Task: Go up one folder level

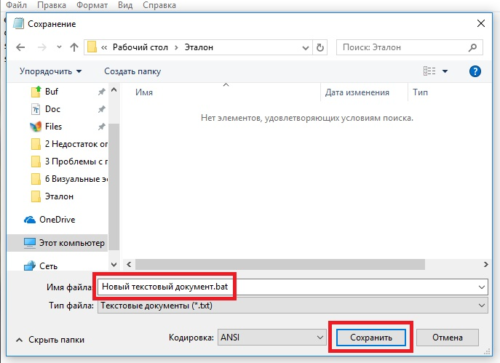Action: tap(74, 47)
